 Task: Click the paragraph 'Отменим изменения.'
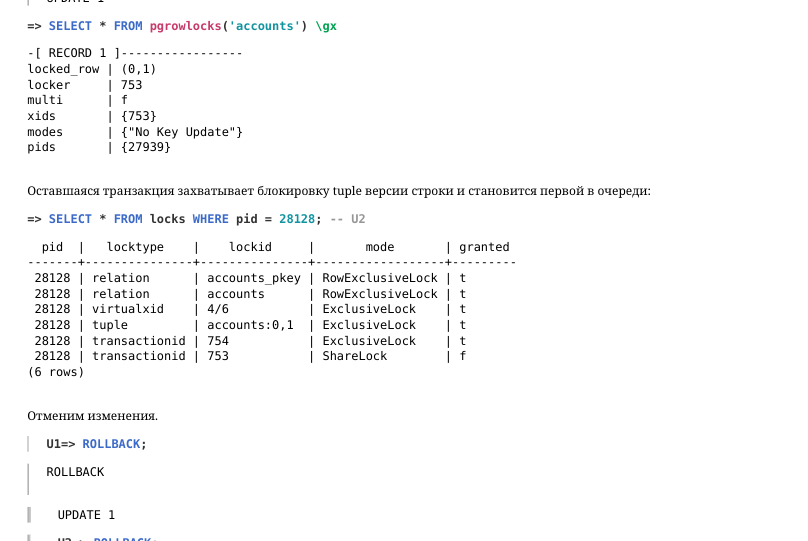[92, 416]
